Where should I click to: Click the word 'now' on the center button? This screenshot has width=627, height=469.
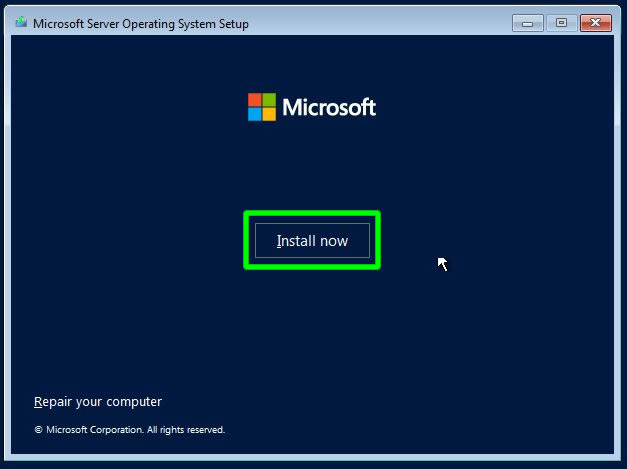(334, 241)
